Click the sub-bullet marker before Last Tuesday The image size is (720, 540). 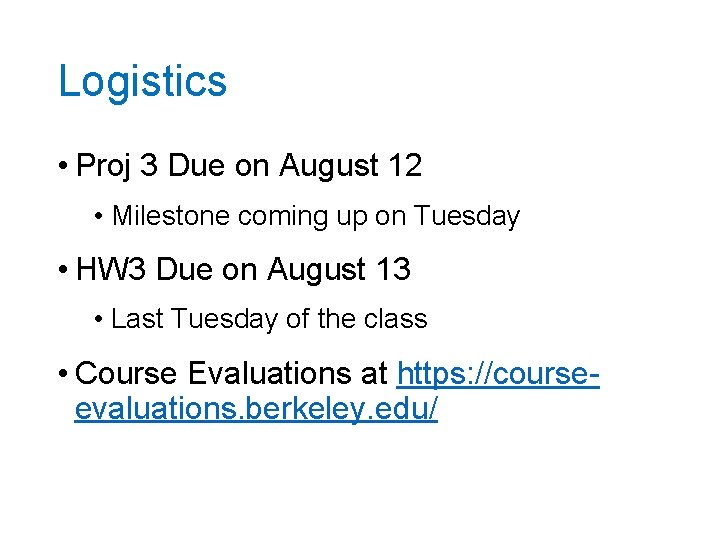click(98, 319)
